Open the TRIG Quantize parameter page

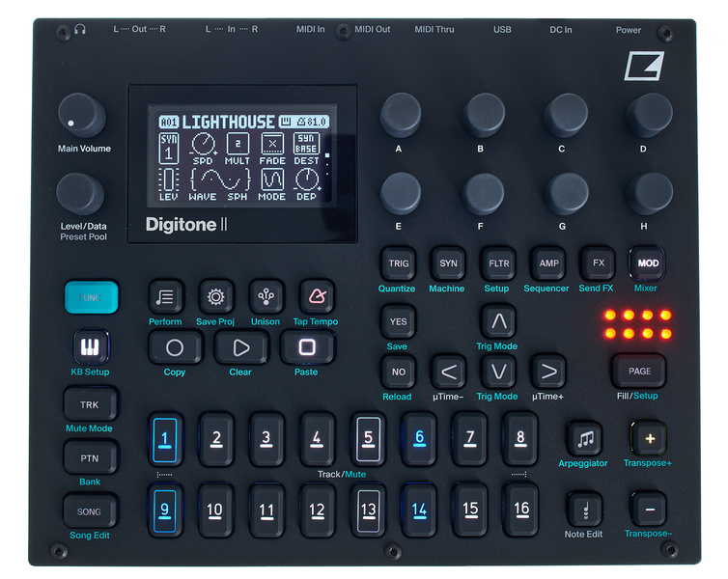(x=399, y=263)
